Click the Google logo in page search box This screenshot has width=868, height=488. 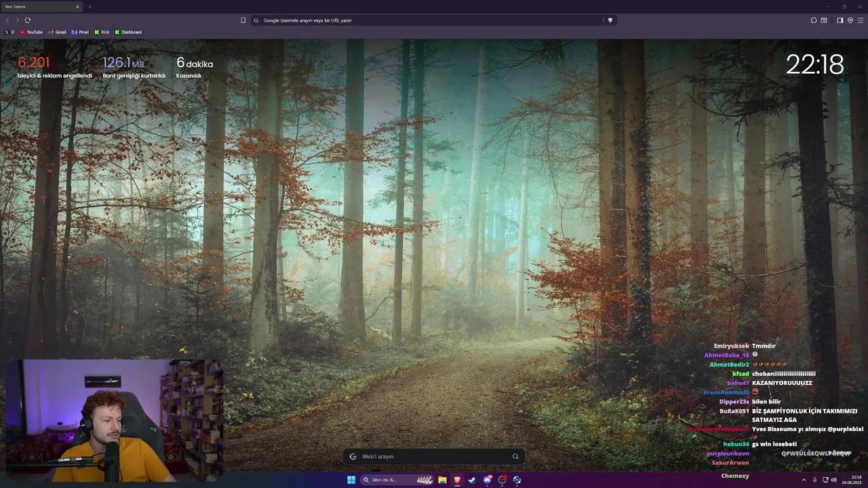353,456
